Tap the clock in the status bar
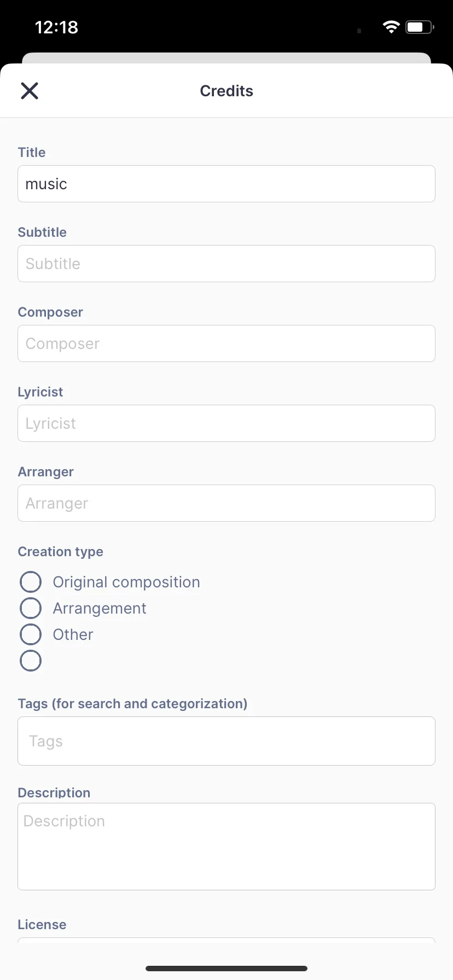 pos(56,27)
